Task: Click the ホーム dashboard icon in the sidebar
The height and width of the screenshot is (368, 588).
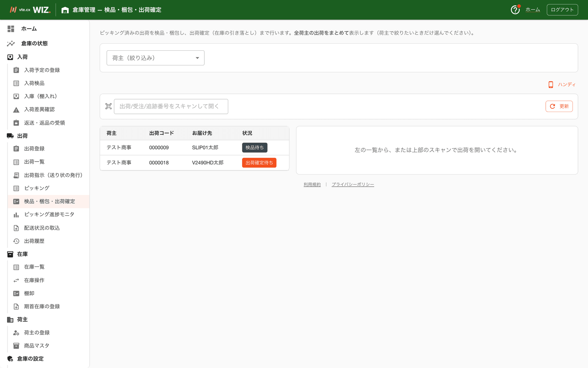Action: click(x=11, y=29)
